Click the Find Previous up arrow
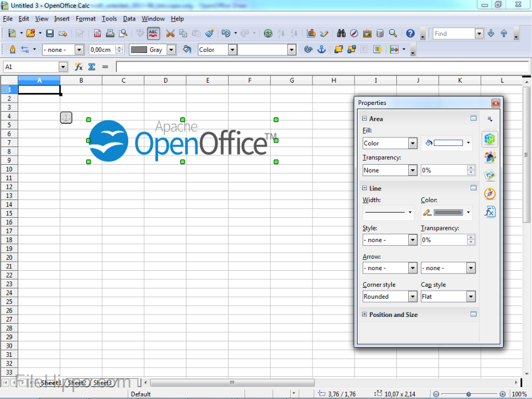The height and width of the screenshot is (399, 532). tap(504, 33)
